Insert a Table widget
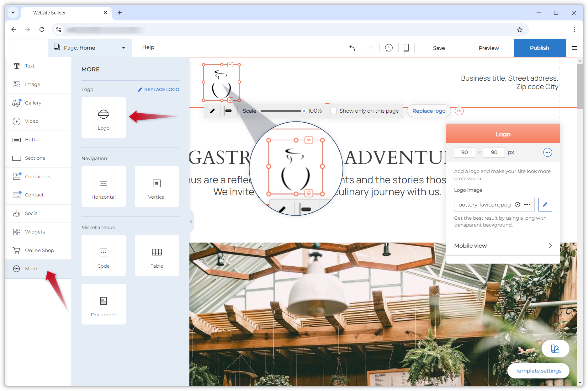This screenshot has width=588, height=391. [157, 255]
